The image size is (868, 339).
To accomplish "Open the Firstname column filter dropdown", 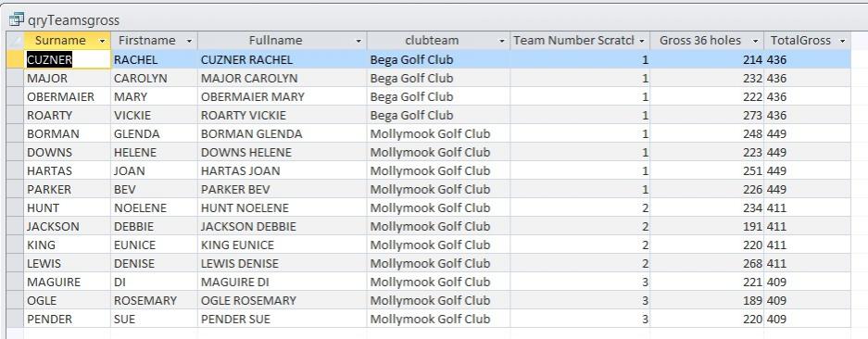I will pos(189,41).
